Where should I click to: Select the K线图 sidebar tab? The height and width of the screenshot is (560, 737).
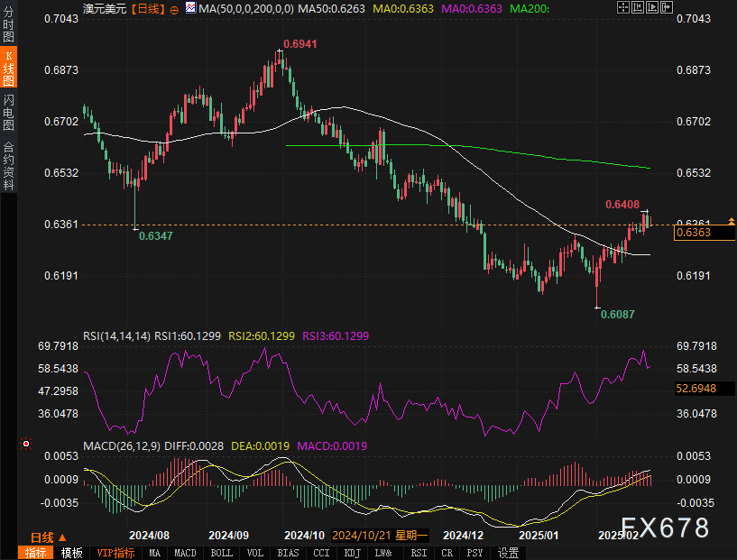pyautogui.click(x=8, y=69)
